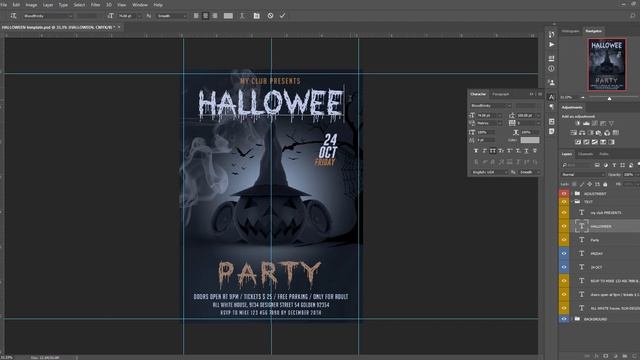Screen dimensions: 640x360
Task: Open History panel icon in dock
Action: [x=551, y=34]
